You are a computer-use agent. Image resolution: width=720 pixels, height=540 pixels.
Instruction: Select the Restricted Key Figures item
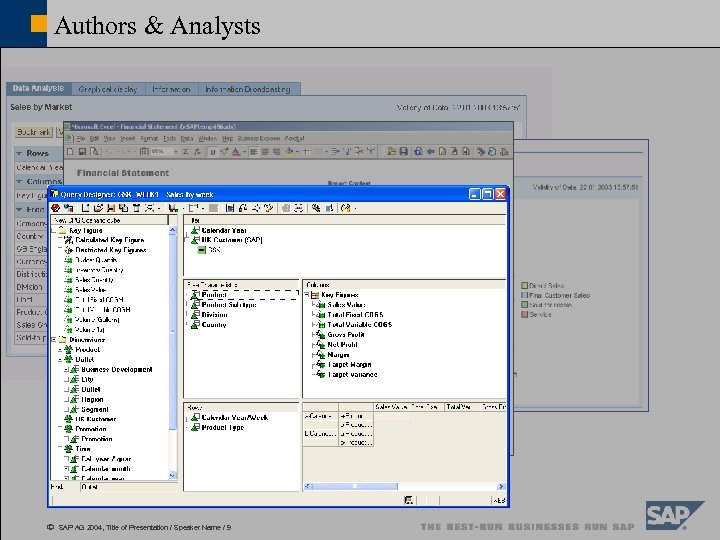point(111,250)
